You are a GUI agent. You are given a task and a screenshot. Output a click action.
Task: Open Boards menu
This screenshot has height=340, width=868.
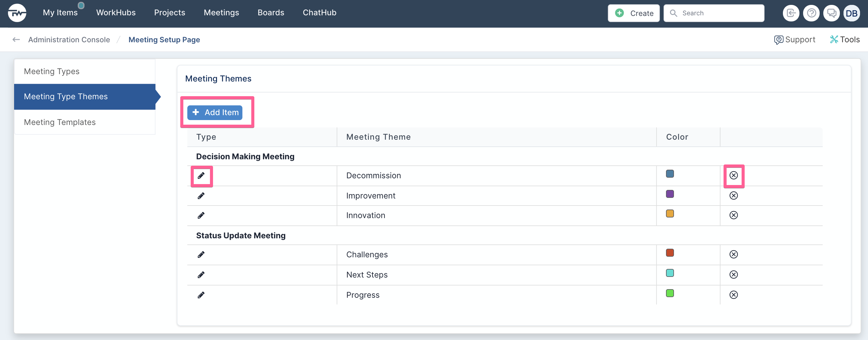click(271, 13)
